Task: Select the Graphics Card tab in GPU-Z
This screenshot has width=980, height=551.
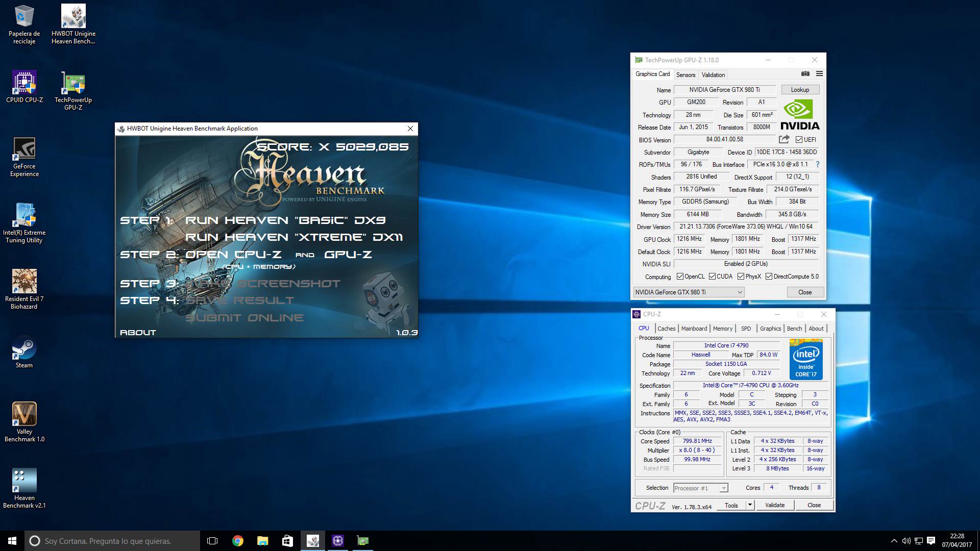Action: [652, 74]
